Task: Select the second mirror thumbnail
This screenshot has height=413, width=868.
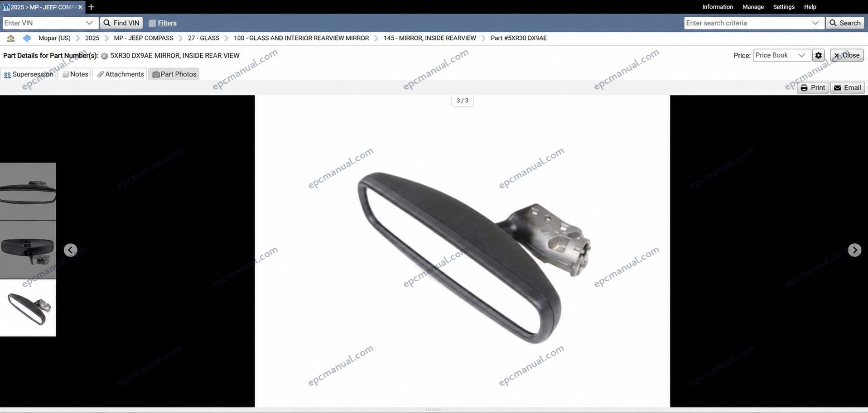Action: (x=28, y=250)
